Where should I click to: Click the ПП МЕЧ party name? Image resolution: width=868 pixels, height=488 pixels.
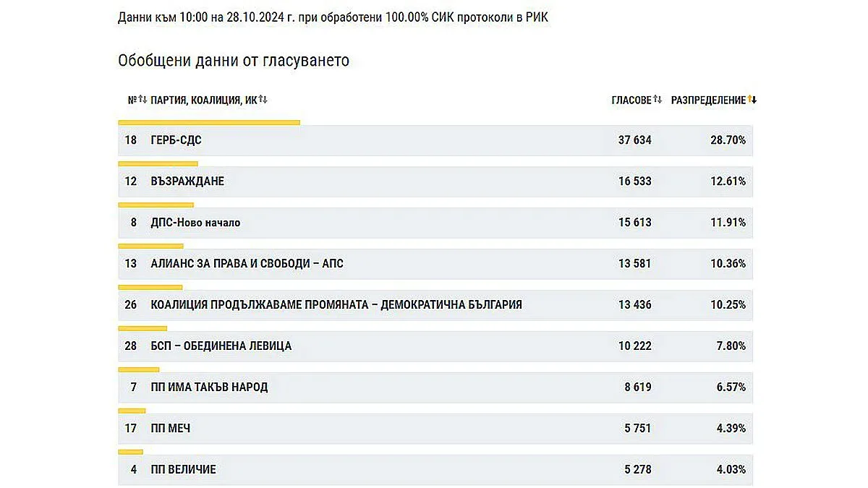click(171, 429)
